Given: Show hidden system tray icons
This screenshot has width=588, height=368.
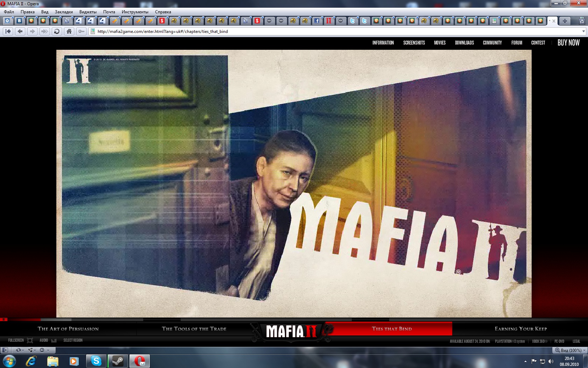Looking at the screenshot, I should (525, 361).
